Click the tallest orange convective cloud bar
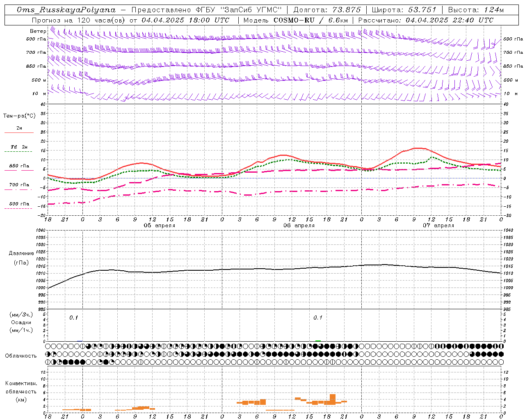525x420 pixels. click(x=333, y=399)
